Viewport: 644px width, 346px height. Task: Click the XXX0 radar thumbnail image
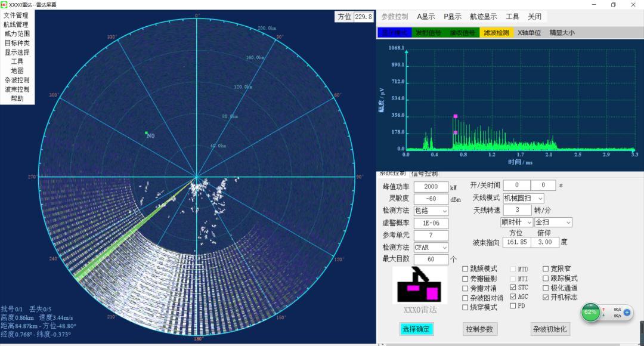click(417, 285)
